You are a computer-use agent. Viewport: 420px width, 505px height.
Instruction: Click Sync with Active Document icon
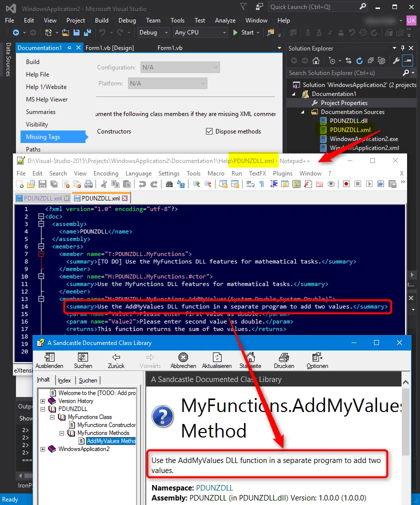[x=348, y=60]
